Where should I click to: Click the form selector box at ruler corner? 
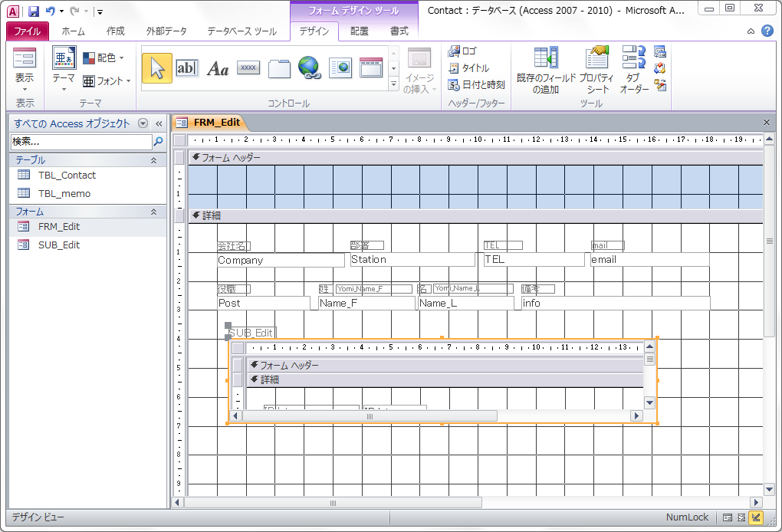[179, 140]
